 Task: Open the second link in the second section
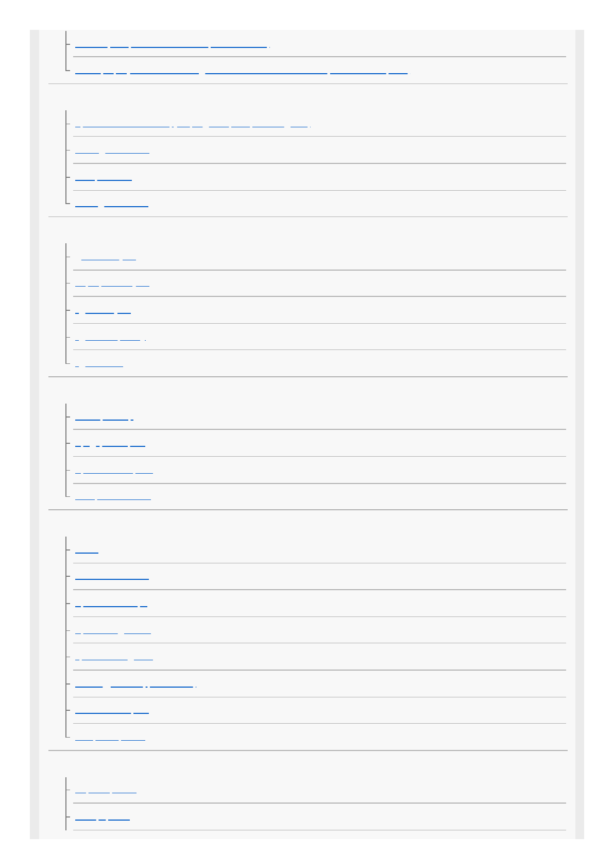[x=112, y=152]
